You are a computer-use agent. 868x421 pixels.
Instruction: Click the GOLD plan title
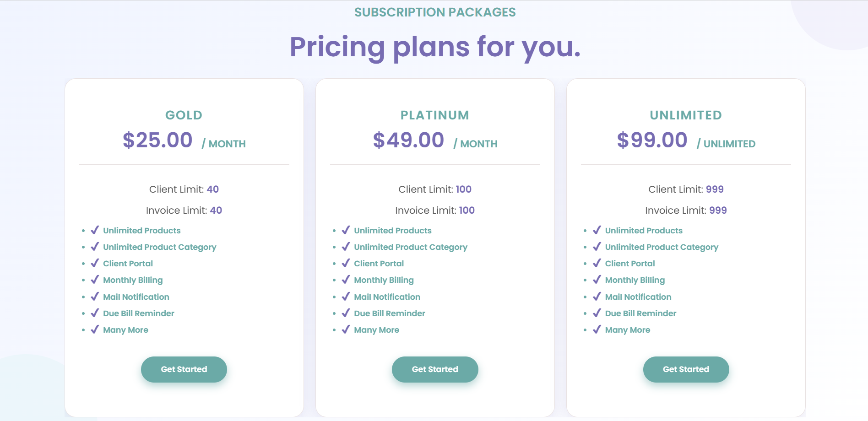[184, 115]
